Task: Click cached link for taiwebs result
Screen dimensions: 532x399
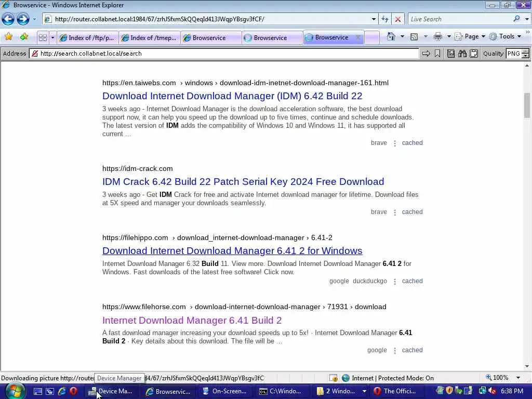Action: [412, 143]
